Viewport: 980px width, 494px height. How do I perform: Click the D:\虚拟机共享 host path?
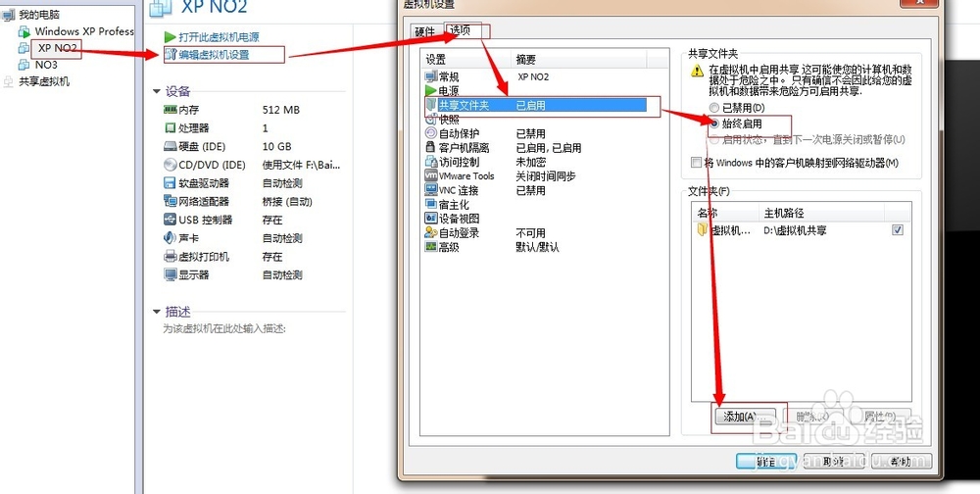coord(795,230)
